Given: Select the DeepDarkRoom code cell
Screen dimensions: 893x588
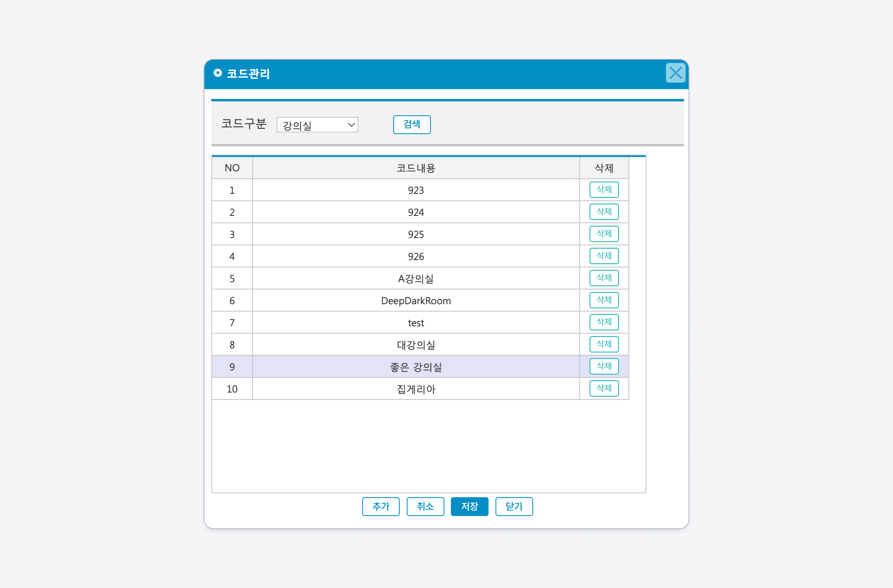Looking at the screenshot, I should point(416,301).
